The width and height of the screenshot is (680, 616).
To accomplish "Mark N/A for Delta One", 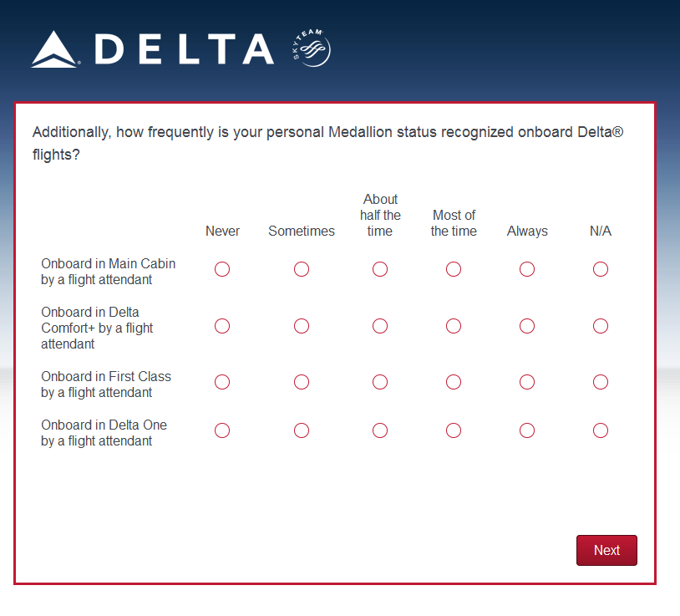I will pos(601,430).
